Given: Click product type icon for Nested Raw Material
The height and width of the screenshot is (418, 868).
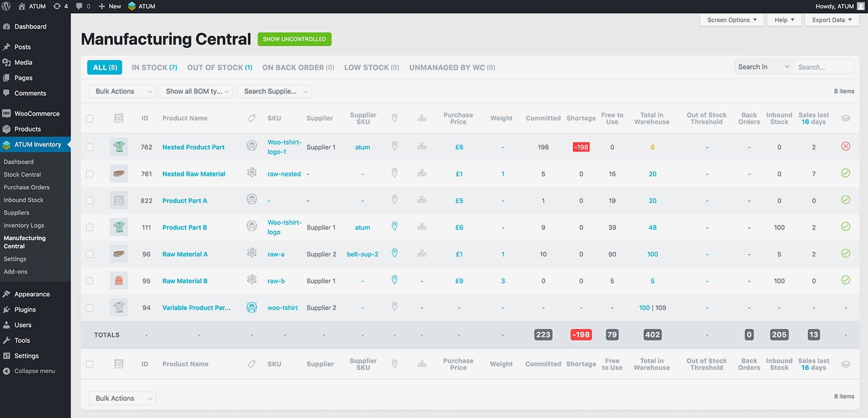Looking at the screenshot, I should pos(251,173).
